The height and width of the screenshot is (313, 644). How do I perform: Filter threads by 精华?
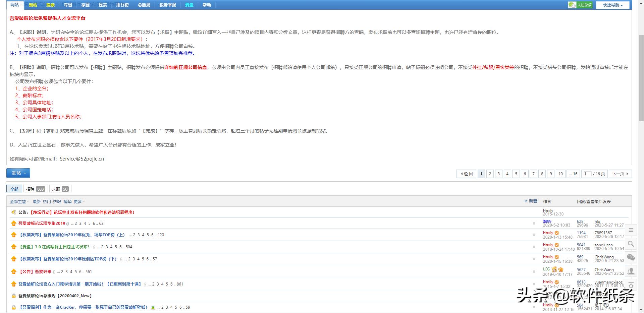pyautogui.click(x=67, y=201)
